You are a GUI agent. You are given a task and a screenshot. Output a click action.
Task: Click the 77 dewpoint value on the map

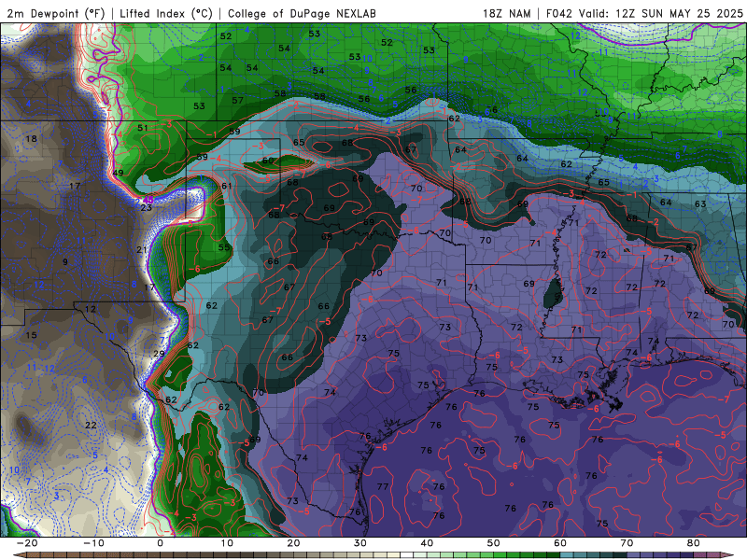point(383,486)
